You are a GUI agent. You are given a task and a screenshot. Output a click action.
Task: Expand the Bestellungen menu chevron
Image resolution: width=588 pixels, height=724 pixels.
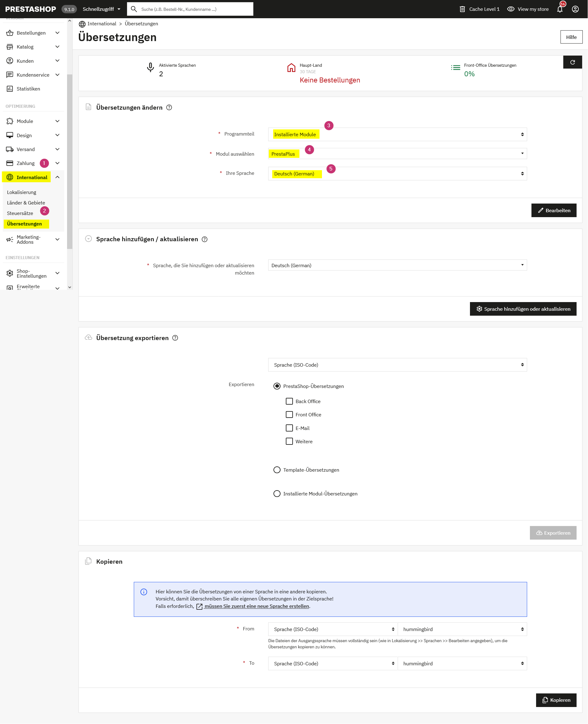[x=57, y=33]
